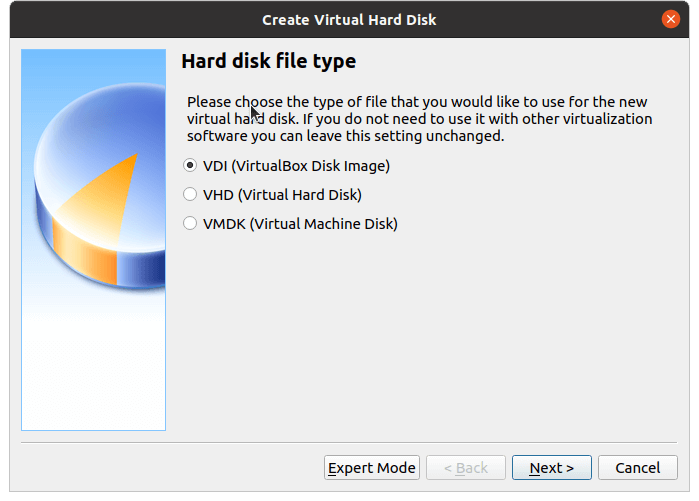Click the "Hard disk file type" heading
Screen dimensions: 699x501
tap(268, 62)
